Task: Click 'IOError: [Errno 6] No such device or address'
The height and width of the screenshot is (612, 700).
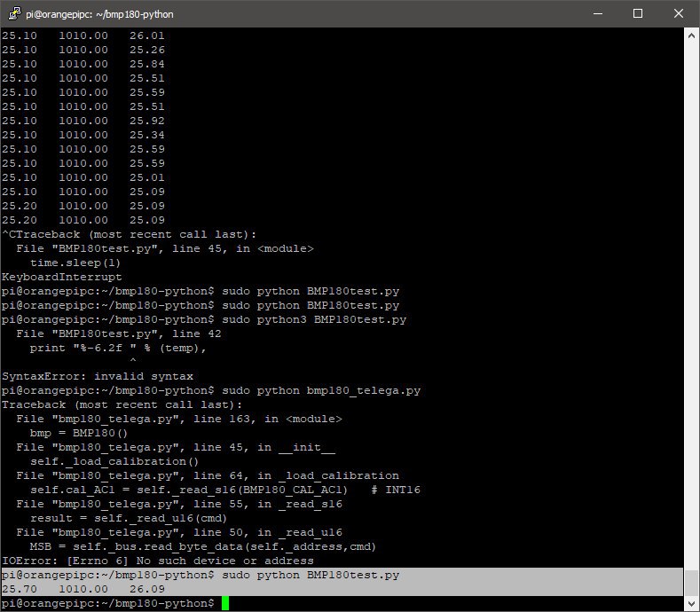Action: tap(158, 561)
